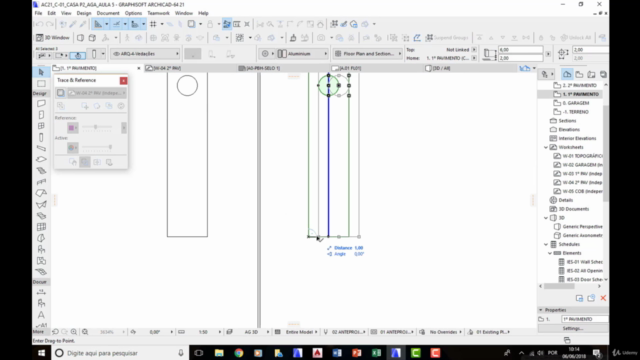The width and height of the screenshot is (640, 360).
Task: Open the ARQ-A-Vedações layer dropdown
Action: coord(146,54)
